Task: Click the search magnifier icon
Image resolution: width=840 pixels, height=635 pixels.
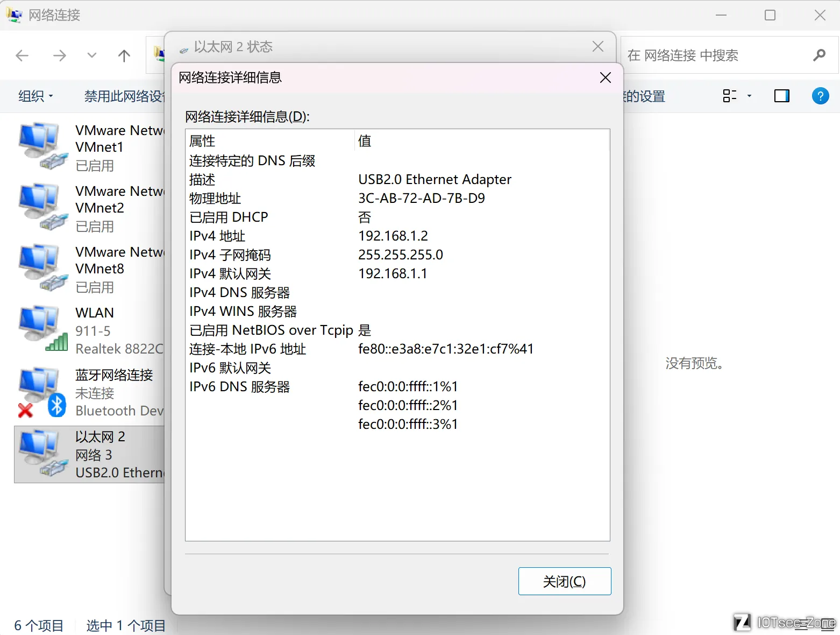Action: [819, 55]
